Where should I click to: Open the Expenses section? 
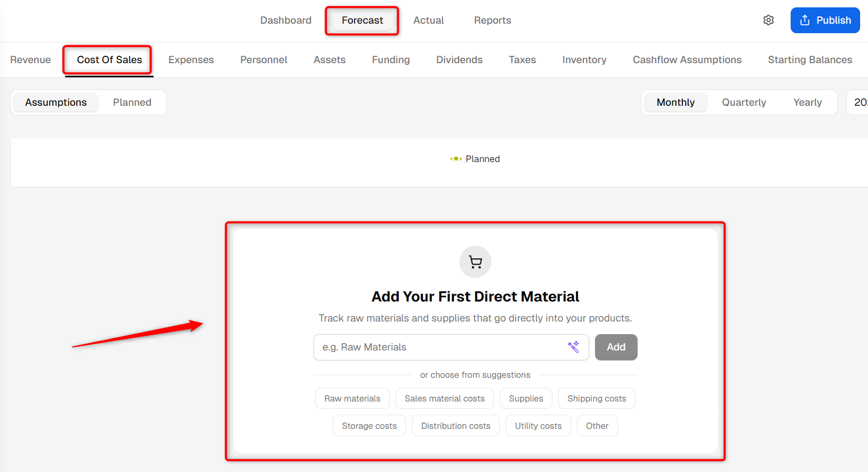(x=191, y=59)
